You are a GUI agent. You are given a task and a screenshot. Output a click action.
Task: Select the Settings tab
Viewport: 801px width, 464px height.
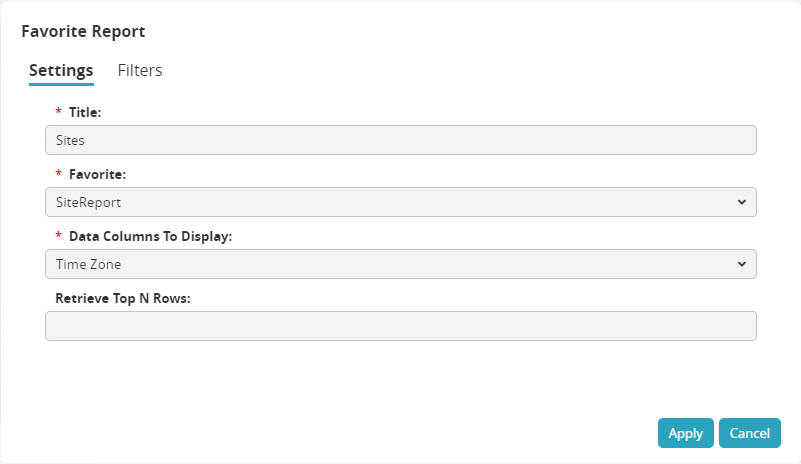click(x=61, y=70)
